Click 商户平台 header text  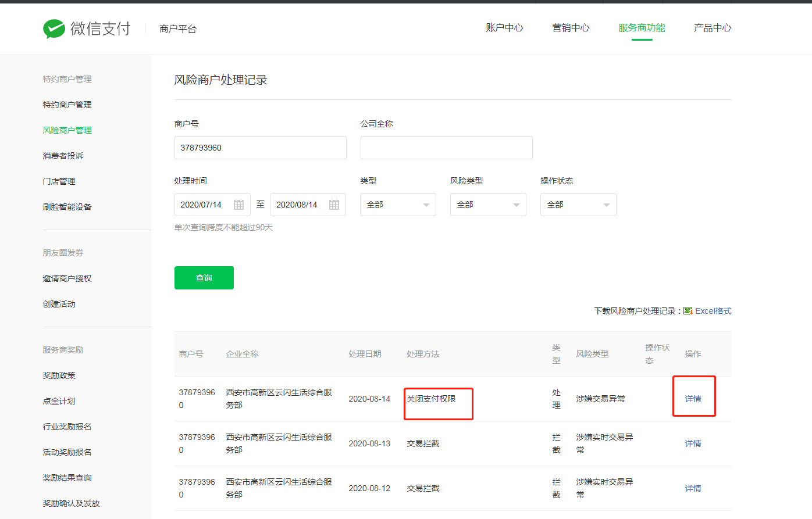pyautogui.click(x=178, y=28)
